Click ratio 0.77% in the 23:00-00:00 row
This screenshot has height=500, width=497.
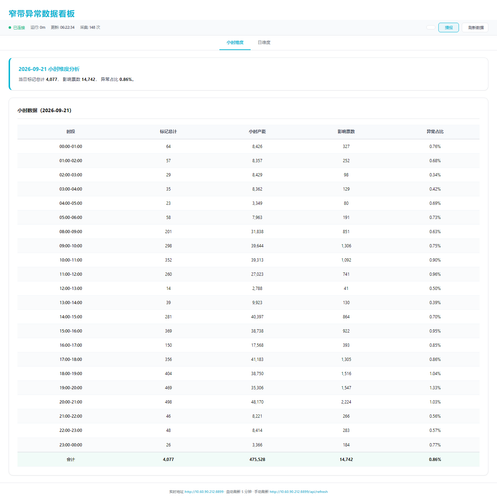coord(435,445)
